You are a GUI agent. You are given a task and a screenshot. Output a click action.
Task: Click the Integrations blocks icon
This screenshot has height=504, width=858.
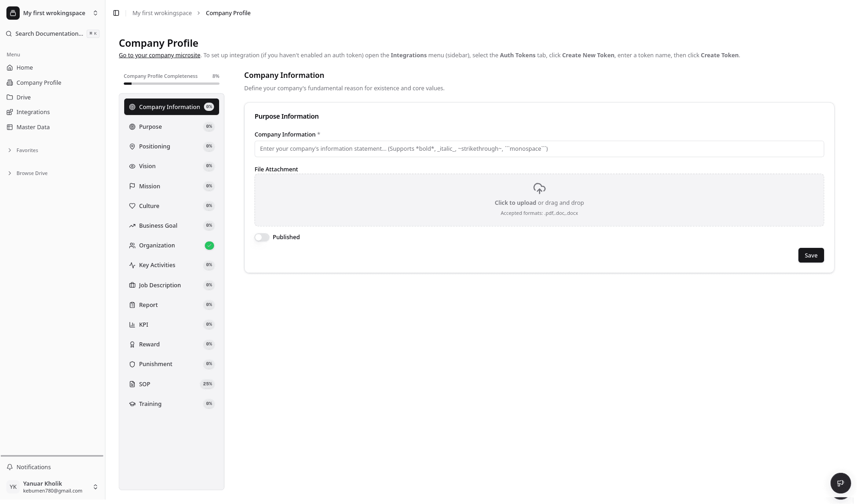10,112
